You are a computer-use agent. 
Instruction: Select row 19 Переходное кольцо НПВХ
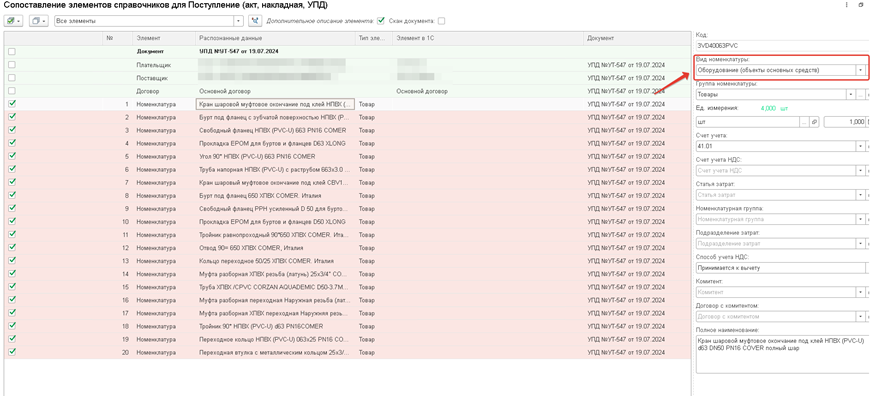click(348, 338)
